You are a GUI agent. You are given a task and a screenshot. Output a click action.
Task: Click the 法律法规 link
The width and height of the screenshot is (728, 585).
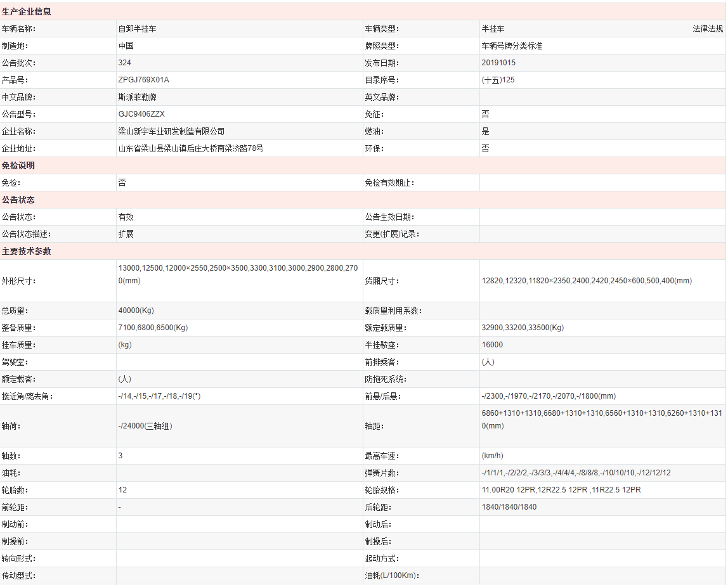[x=708, y=29]
